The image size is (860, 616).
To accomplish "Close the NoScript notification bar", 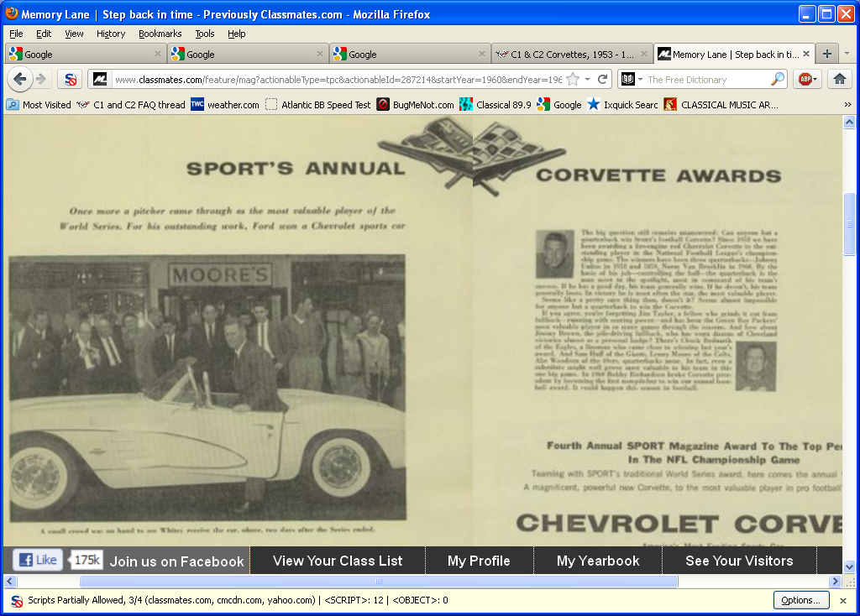I will coord(843,601).
